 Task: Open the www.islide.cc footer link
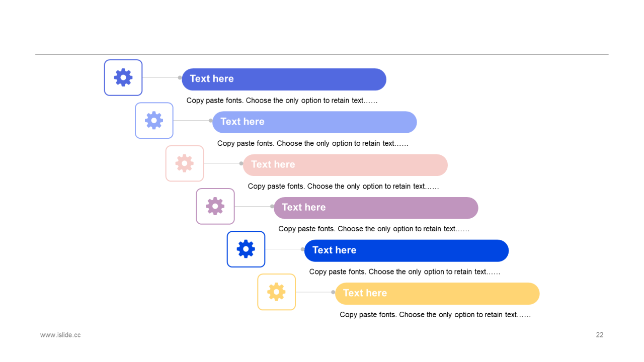click(x=60, y=335)
